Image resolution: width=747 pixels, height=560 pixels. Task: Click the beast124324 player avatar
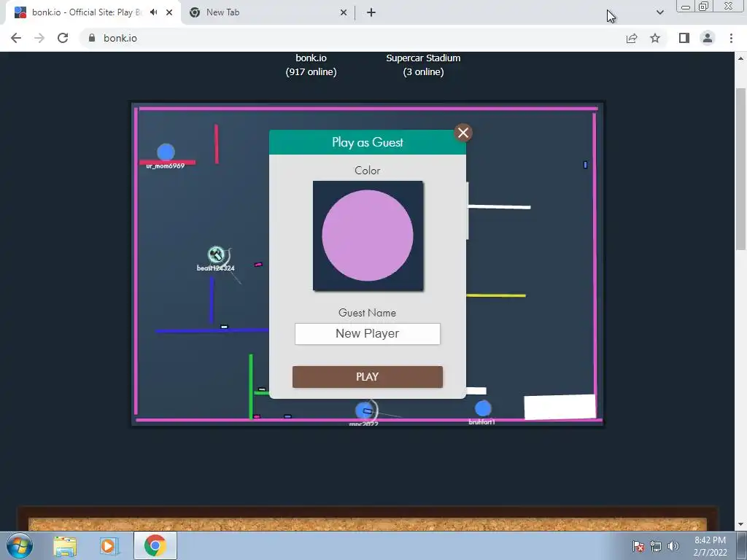216,254
